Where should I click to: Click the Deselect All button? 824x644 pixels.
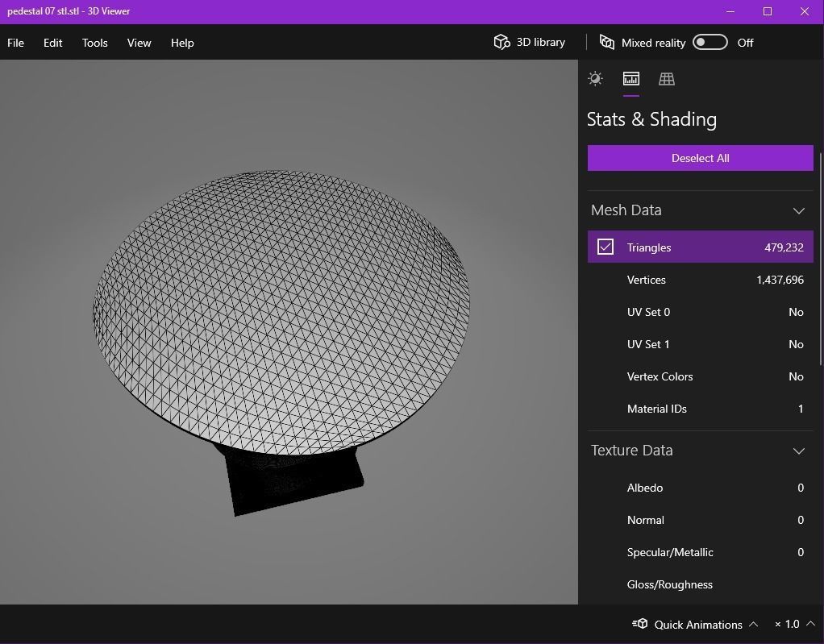coord(700,158)
